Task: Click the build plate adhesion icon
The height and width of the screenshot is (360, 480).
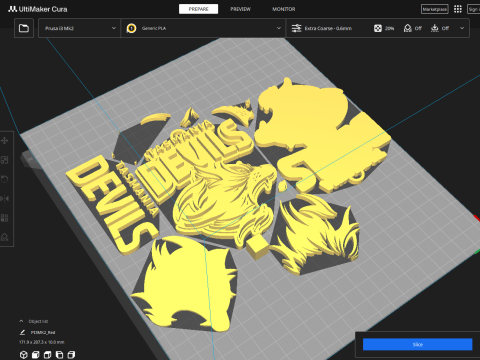Action: (435, 28)
